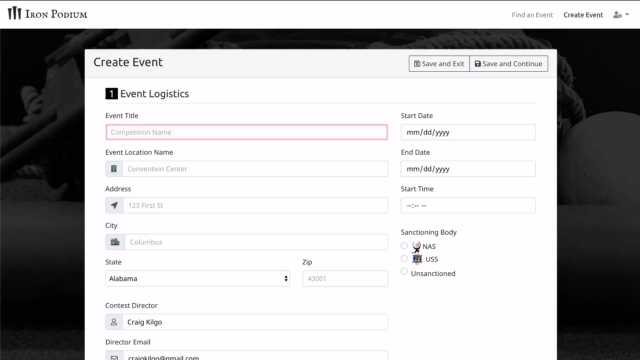Edit the Contest Director field Craig Kilgo
The width and height of the screenshot is (640, 360).
[x=255, y=322]
